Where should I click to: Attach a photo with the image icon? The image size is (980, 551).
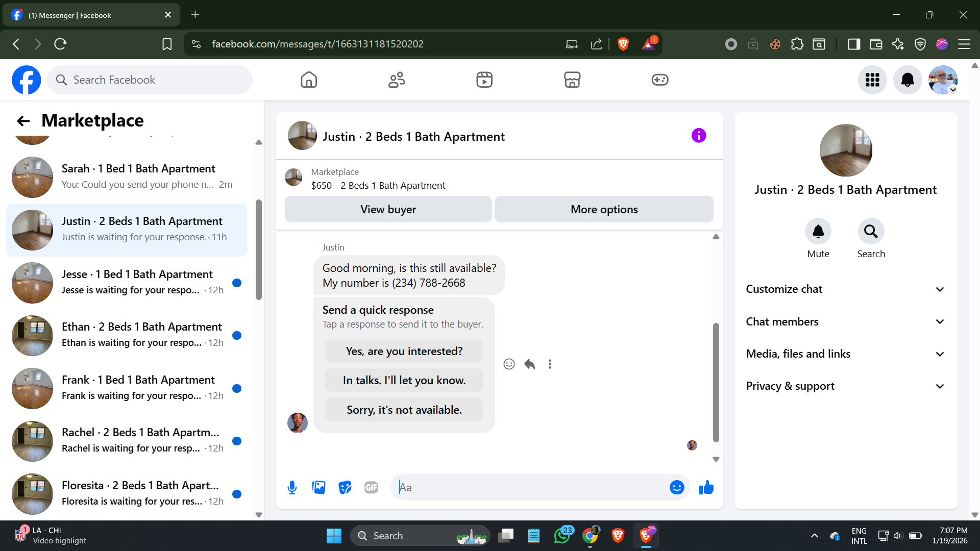318,487
